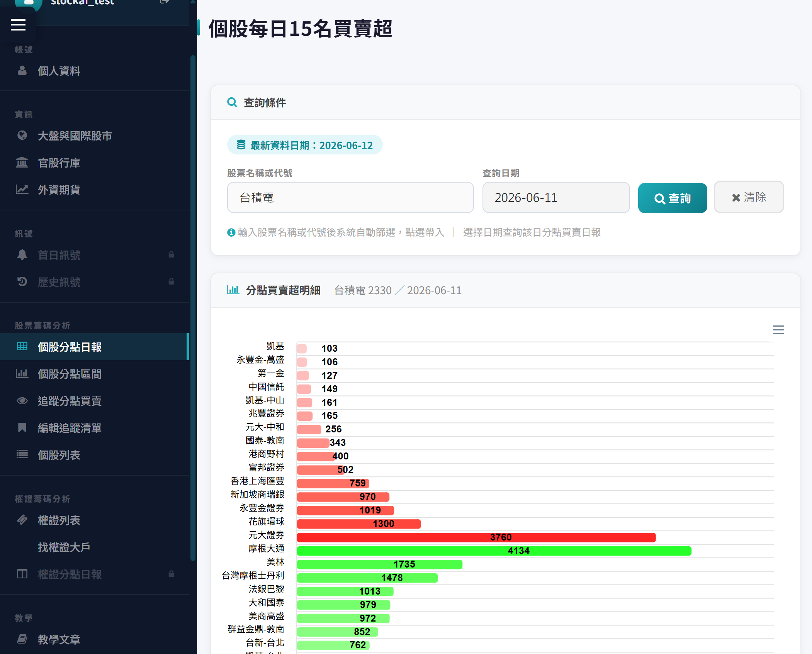
Task: Open 教學文章 page
Action: point(59,640)
